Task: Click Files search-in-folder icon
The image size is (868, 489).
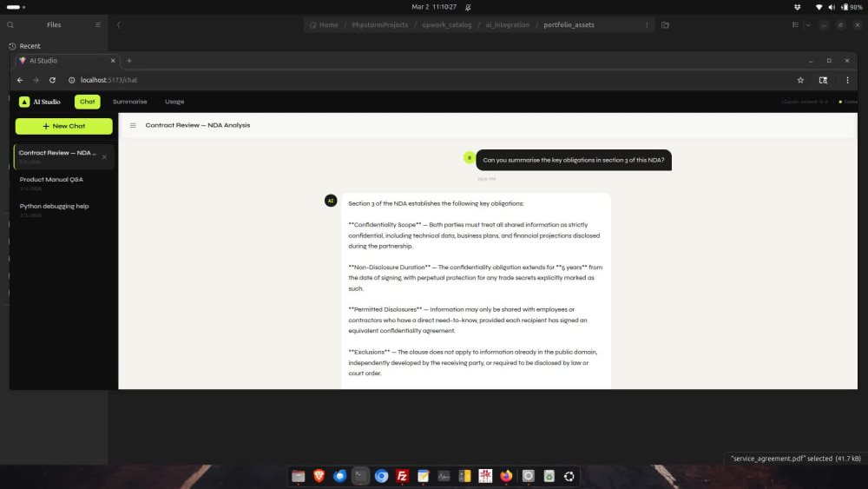Action: [x=666, y=25]
